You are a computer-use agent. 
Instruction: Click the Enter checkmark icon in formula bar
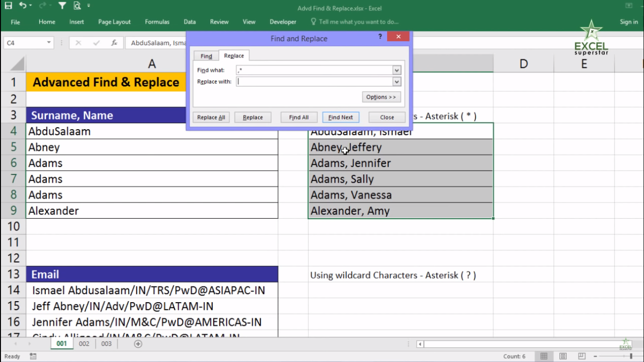(x=96, y=43)
